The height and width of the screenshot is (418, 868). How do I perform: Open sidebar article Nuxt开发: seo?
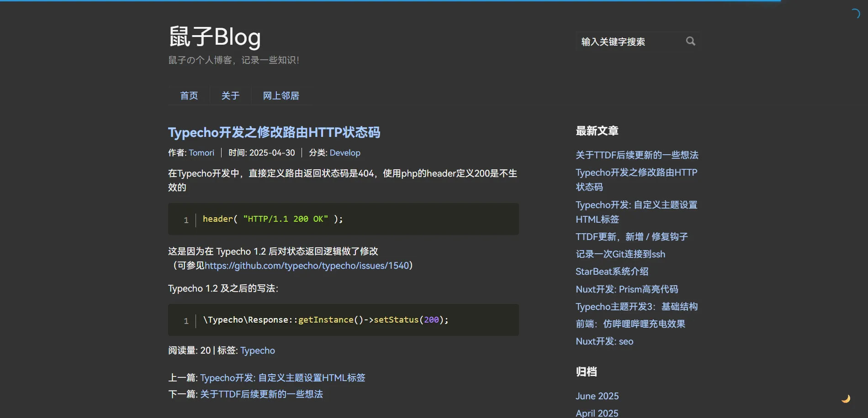(x=604, y=341)
